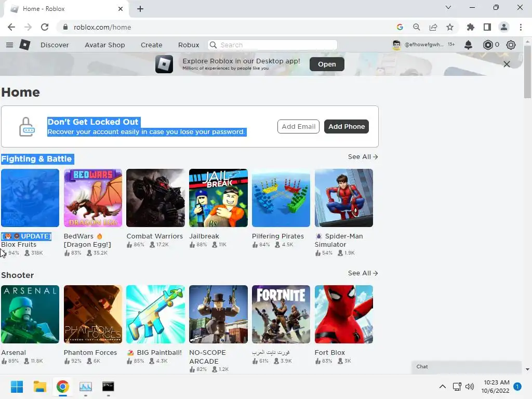Open the Discover menu
This screenshot has width=532, height=399.
(x=55, y=45)
